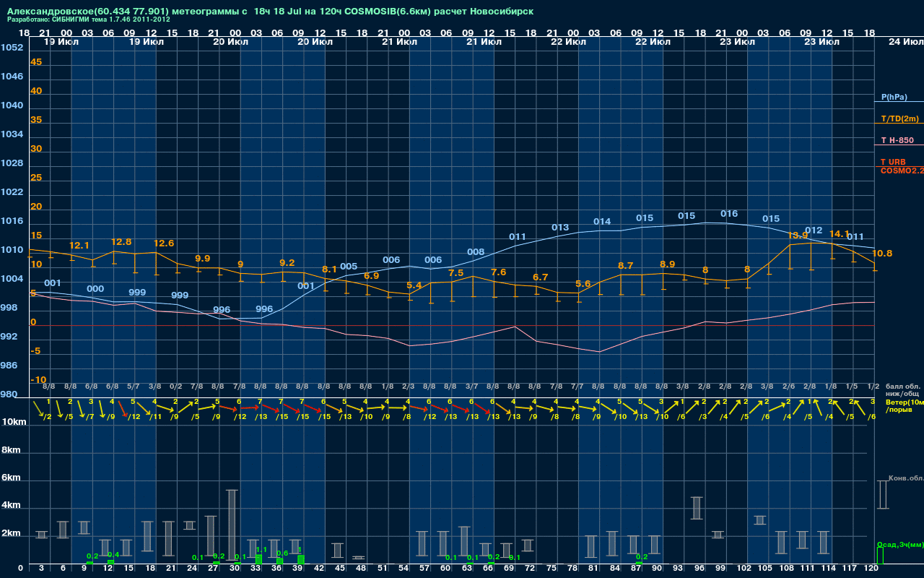Click the 1034 pressure axis label

click(x=12, y=134)
